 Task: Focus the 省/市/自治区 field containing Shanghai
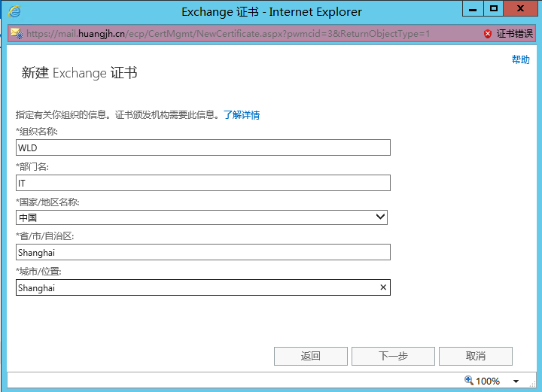pyautogui.click(x=203, y=252)
